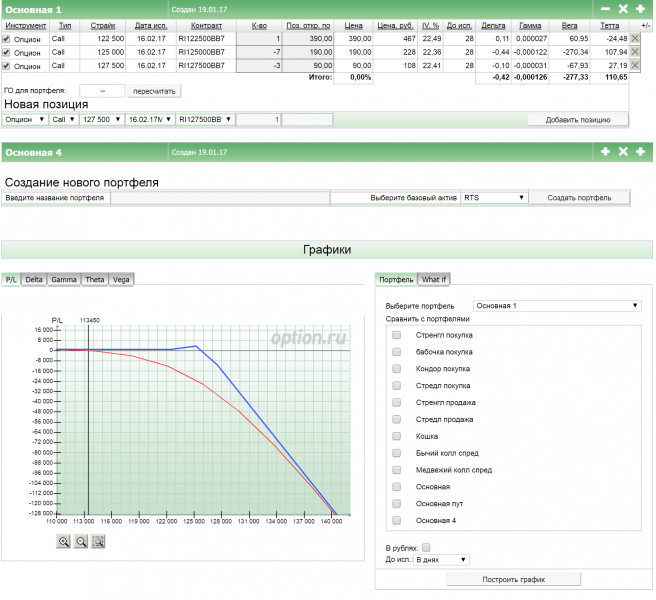The height and width of the screenshot is (600, 656).
Task: Remove the 125 000 Call option row
Action: 635,52
